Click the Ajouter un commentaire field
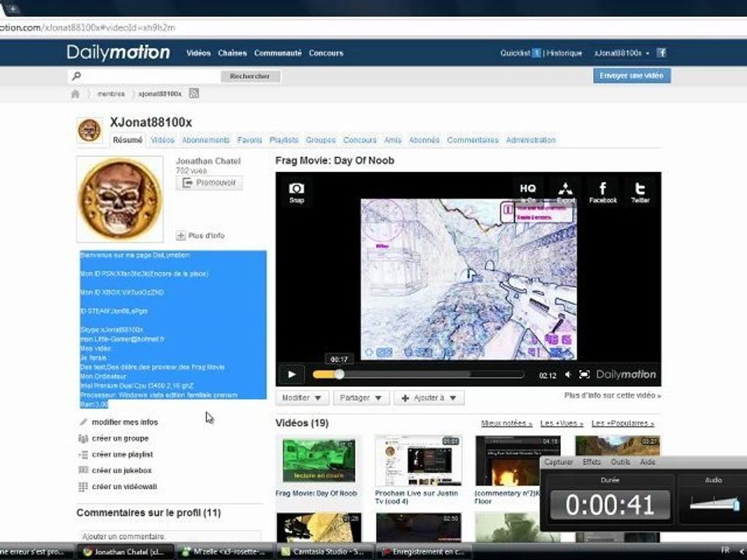 tap(170, 536)
